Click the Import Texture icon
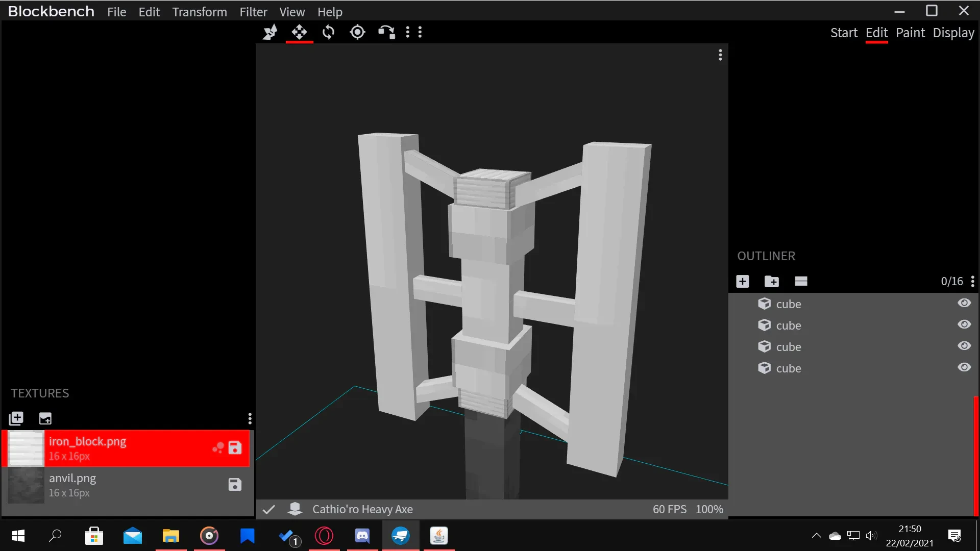The image size is (980, 551). click(x=16, y=418)
